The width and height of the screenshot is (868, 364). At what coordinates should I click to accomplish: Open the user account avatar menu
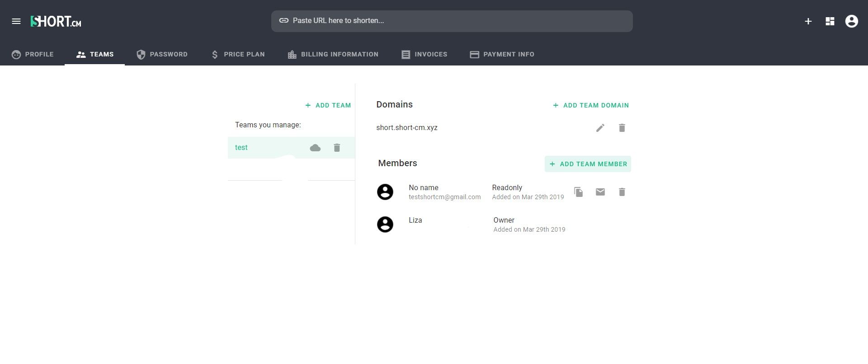coord(852,21)
